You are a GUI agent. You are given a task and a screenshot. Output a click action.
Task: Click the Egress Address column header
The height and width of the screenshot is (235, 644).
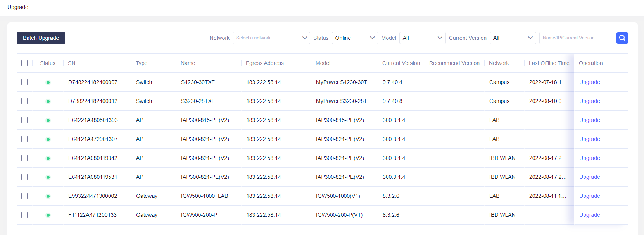click(x=265, y=63)
